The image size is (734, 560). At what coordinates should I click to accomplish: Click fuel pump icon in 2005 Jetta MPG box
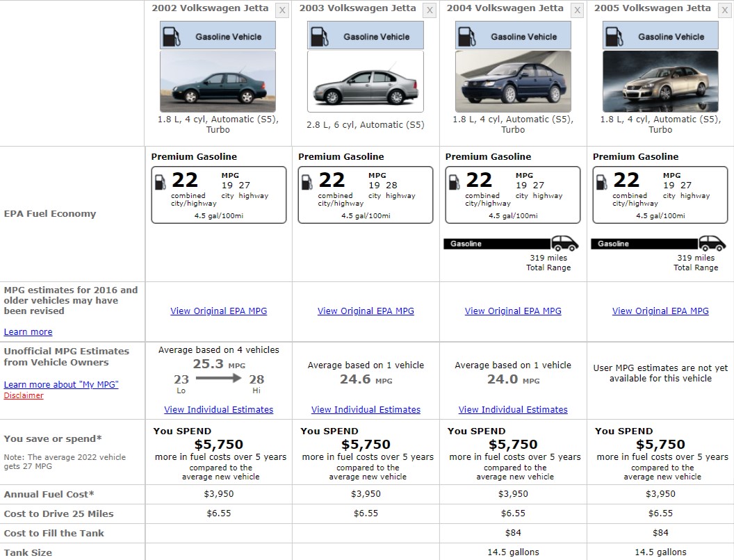[x=601, y=182]
